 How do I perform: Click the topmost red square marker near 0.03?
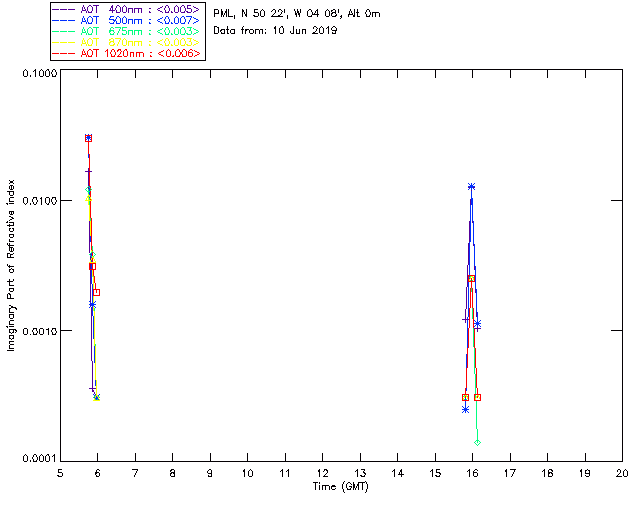[89, 138]
